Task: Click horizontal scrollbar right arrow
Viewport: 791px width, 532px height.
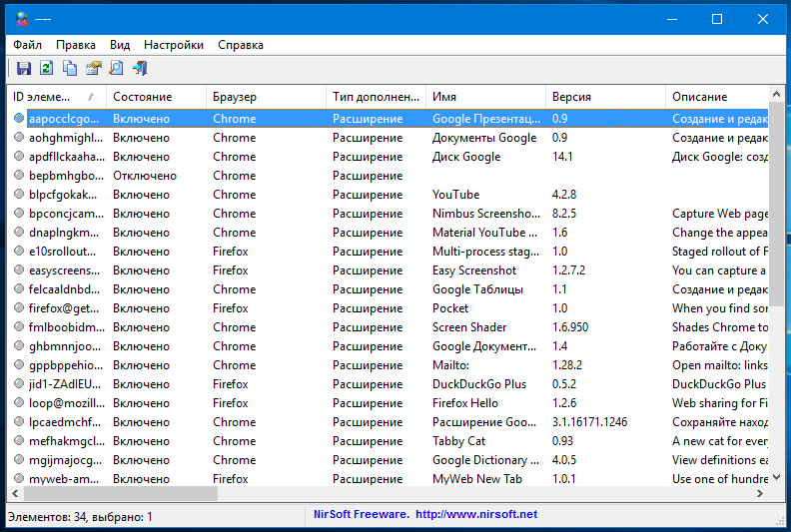Action: (x=760, y=494)
